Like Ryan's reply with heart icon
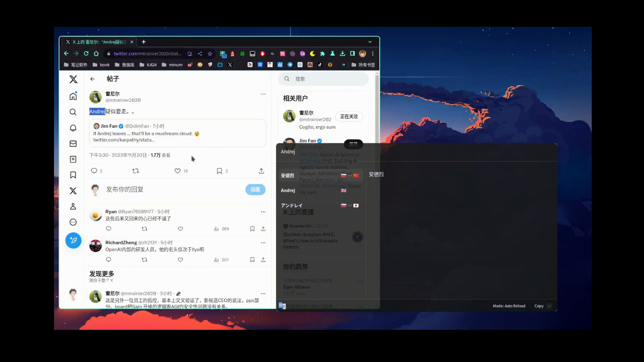The height and width of the screenshot is (362, 644). point(180,229)
